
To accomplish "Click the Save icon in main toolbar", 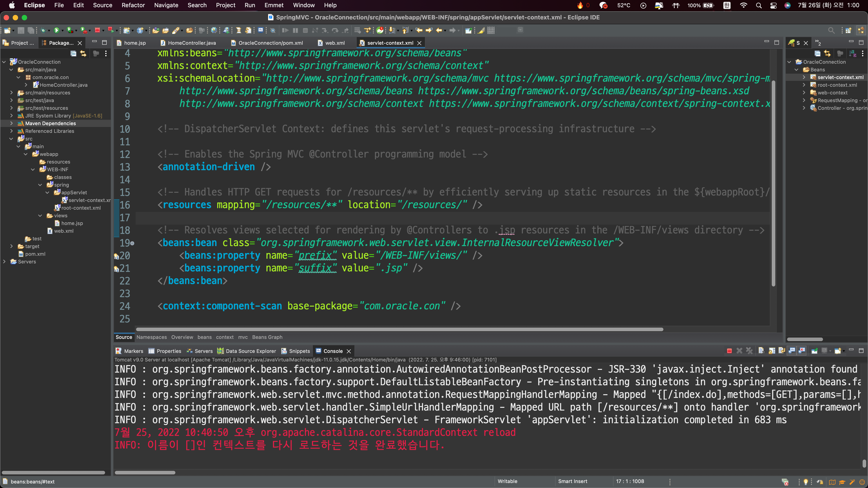I will (x=21, y=30).
